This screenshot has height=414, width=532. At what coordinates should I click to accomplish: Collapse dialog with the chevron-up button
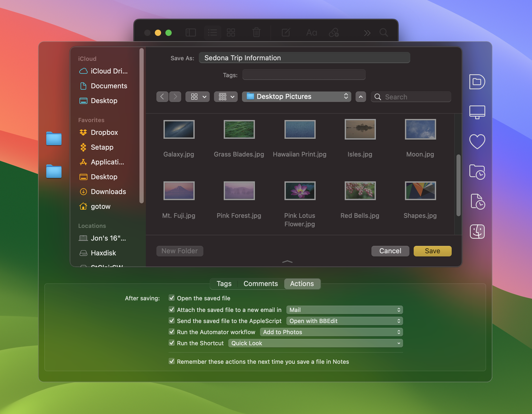361,97
